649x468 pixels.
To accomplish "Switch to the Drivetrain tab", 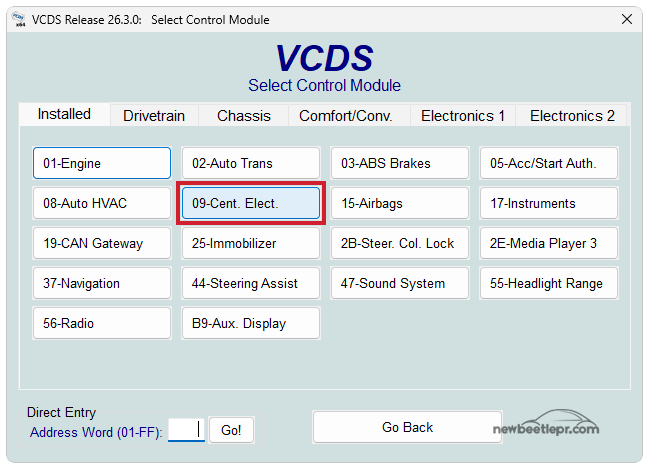I will 154,116.
